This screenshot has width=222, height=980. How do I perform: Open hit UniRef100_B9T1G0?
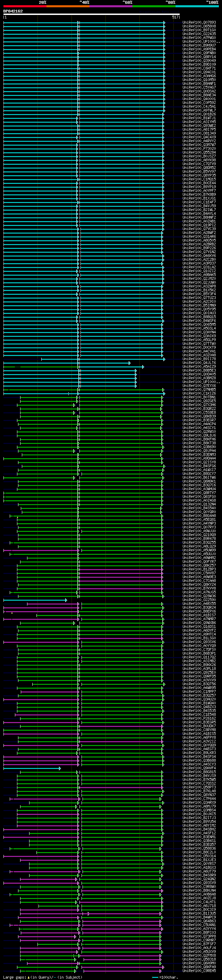199,30
